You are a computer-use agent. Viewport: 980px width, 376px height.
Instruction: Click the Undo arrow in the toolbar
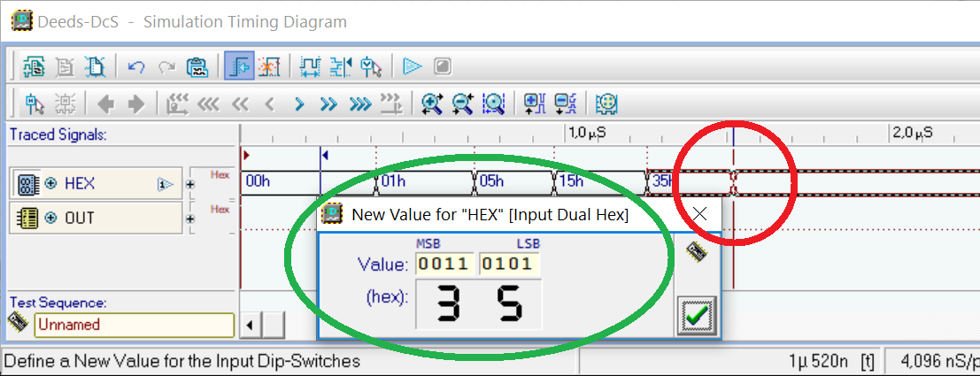coord(136,67)
